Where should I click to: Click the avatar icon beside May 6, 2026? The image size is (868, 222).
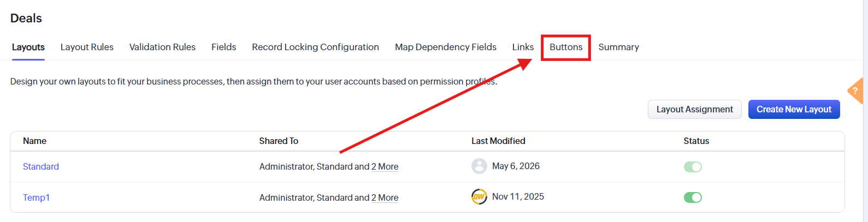(x=479, y=166)
